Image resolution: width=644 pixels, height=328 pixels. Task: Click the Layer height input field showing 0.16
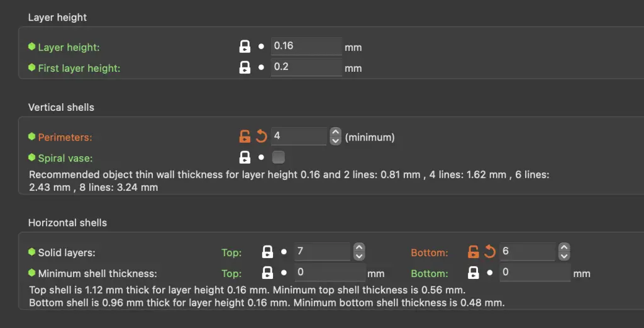click(x=306, y=46)
